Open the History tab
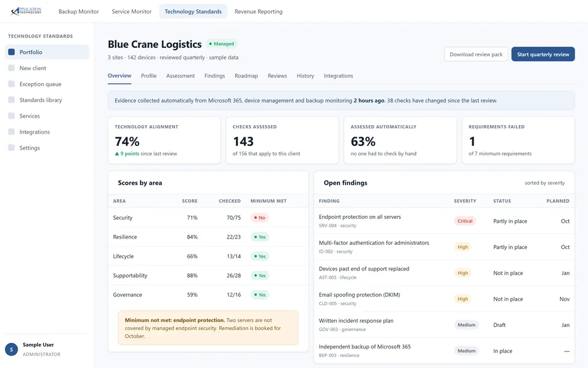This screenshot has width=588, height=368. [x=305, y=76]
